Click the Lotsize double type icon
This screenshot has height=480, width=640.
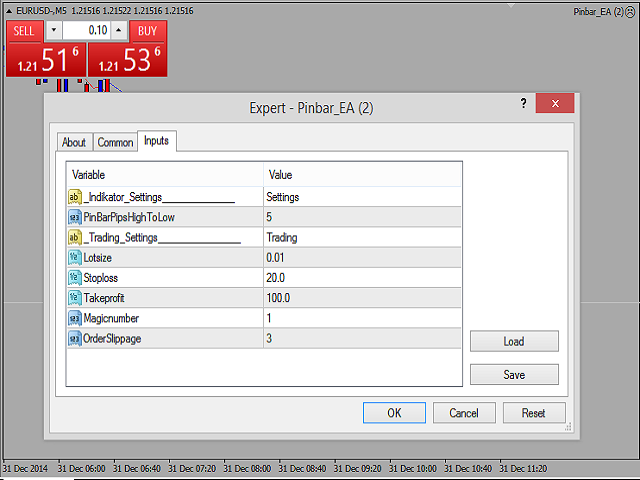[75, 258]
